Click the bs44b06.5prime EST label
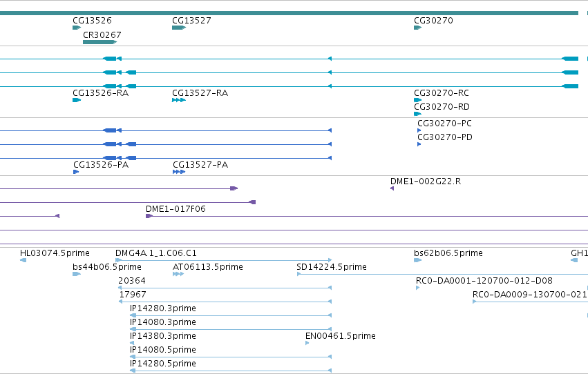The height and width of the screenshot is (374, 588). pyautogui.click(x=107, y=267)
